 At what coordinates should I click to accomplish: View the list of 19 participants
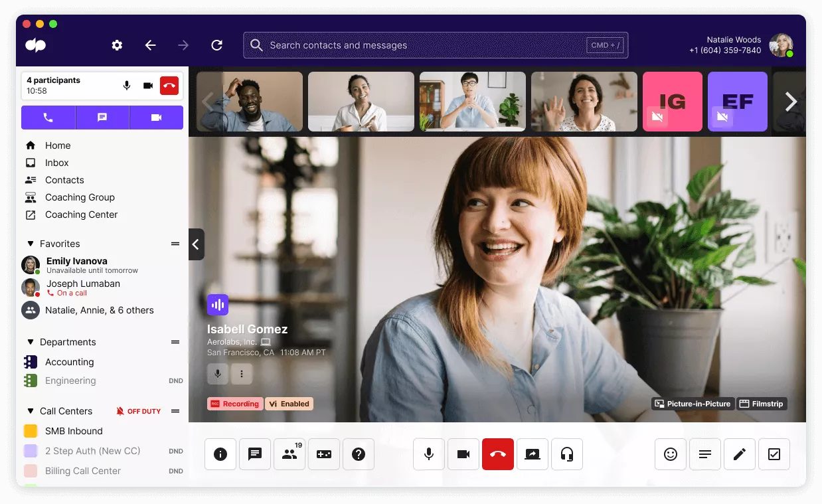pos(289,454)
